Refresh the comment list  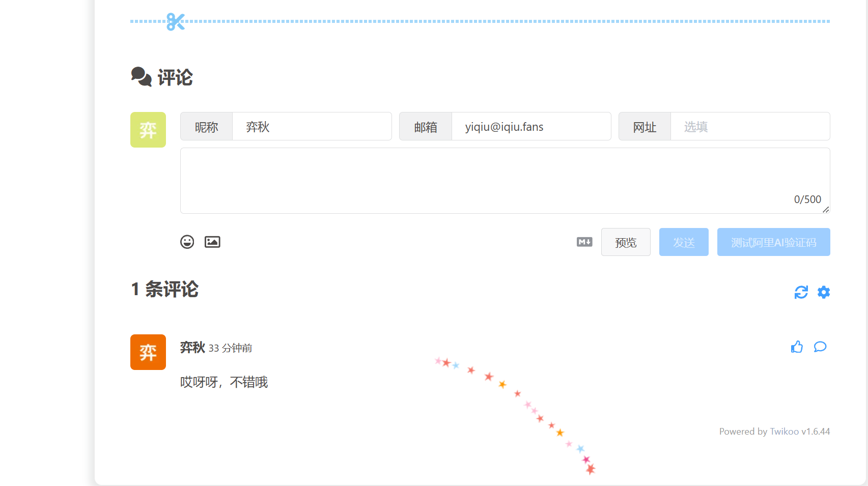(x=801, y=292)
